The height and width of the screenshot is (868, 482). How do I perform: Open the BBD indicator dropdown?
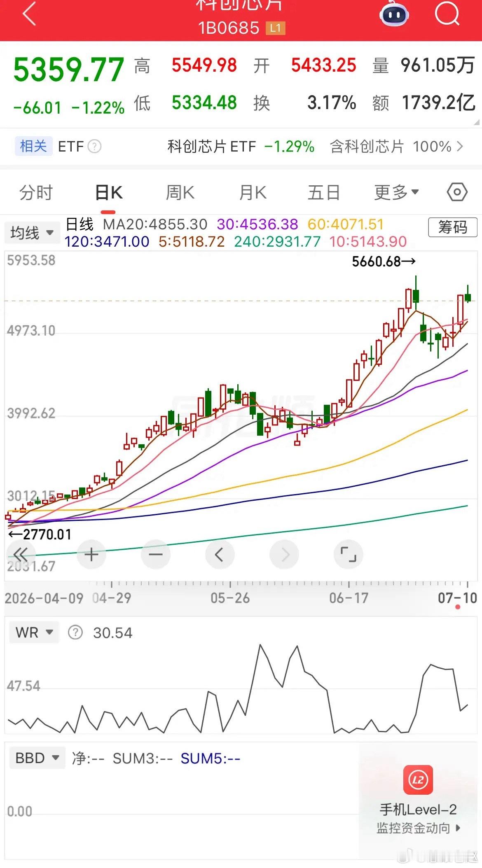(37, 758)
